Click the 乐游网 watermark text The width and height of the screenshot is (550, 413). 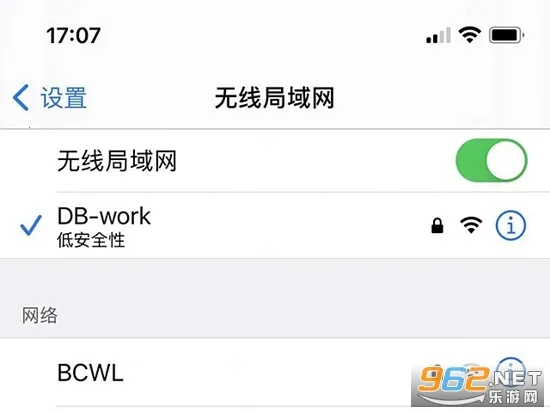(513, 397)
